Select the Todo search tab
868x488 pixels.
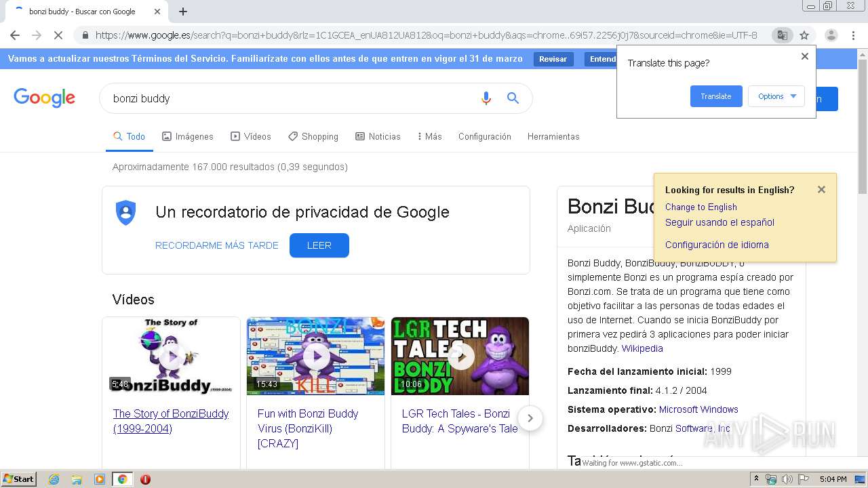(129, 136)
